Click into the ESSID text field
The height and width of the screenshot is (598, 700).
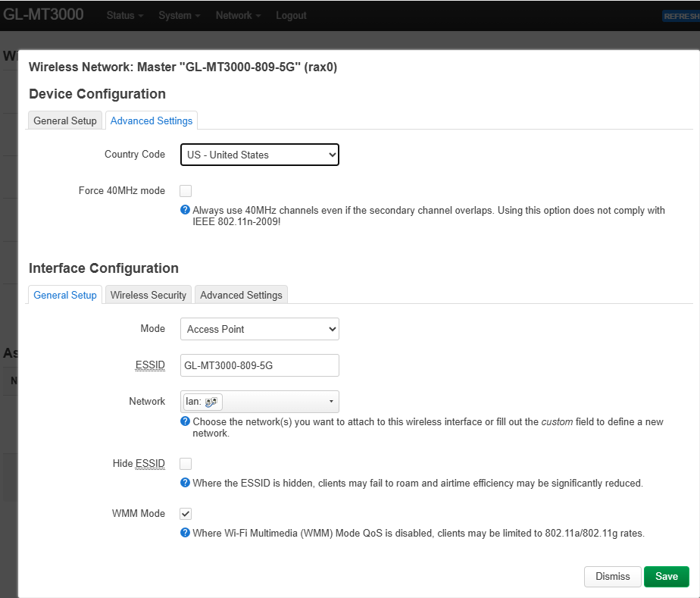coord(259,365)
